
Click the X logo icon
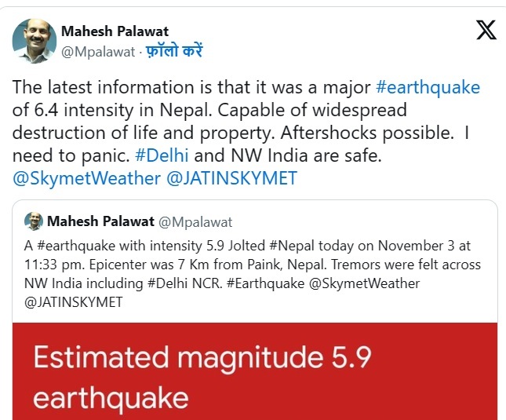[x=486, y=31]
